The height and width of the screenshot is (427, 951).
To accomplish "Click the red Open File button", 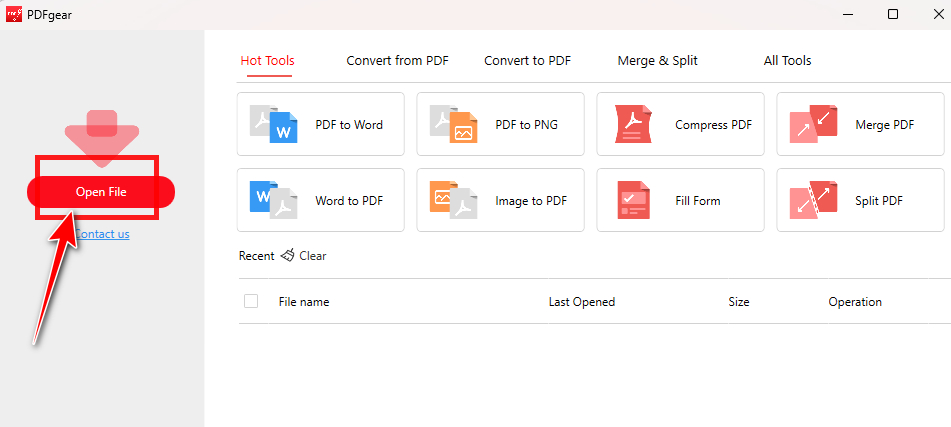I will click(x=101, y=192).
